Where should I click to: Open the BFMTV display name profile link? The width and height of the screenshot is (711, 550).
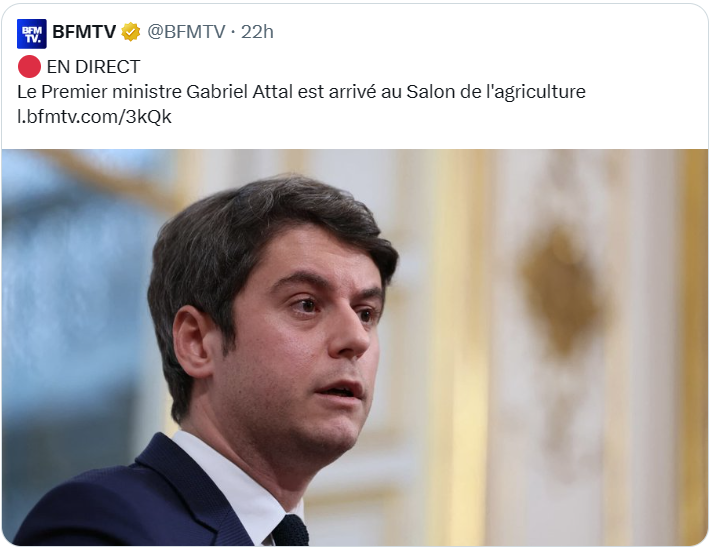pyautogui.click(x=84, y=32)
